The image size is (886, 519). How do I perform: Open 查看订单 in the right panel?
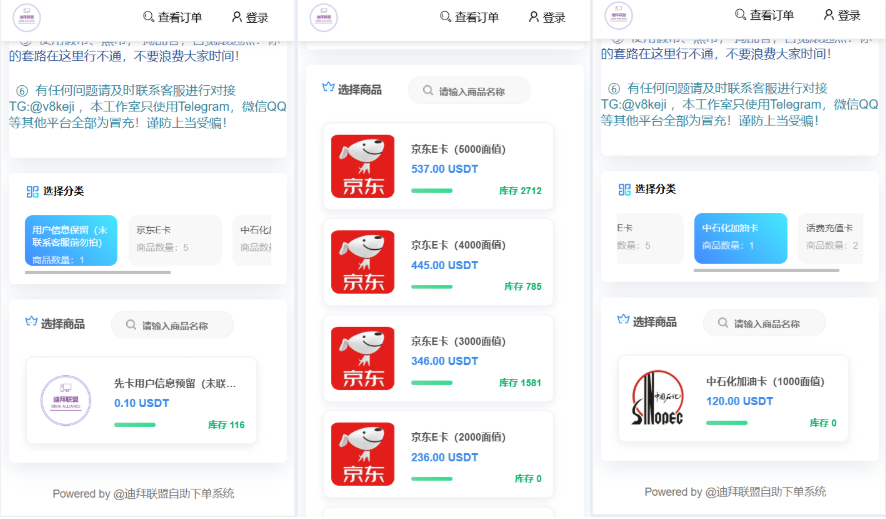coord(765,15)
